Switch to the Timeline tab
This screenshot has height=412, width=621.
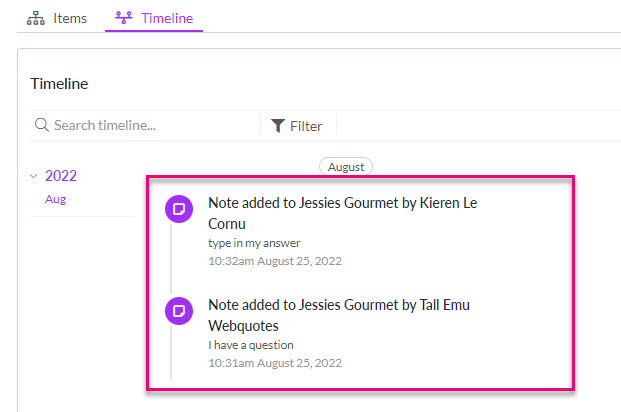(x=154, y=18)
